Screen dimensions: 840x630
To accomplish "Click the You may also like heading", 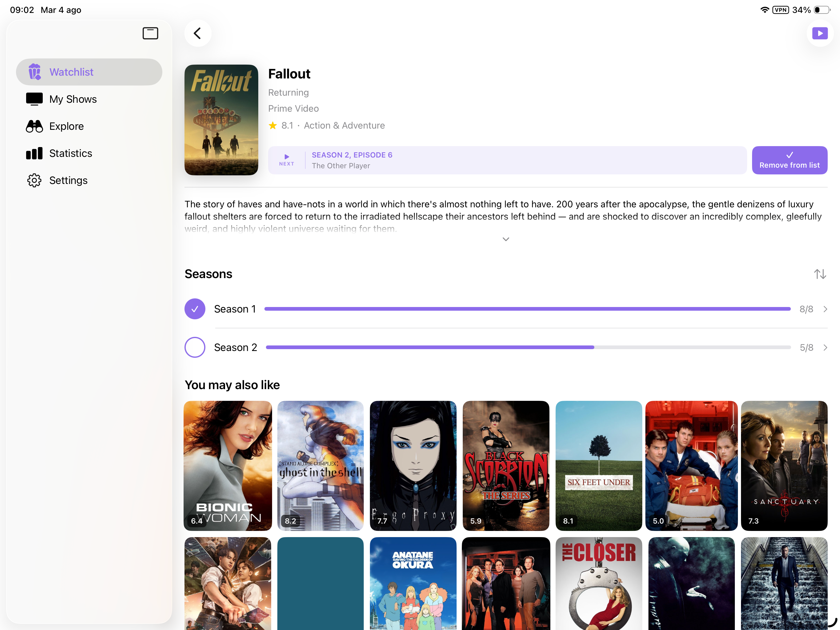I will coord(232,385).
